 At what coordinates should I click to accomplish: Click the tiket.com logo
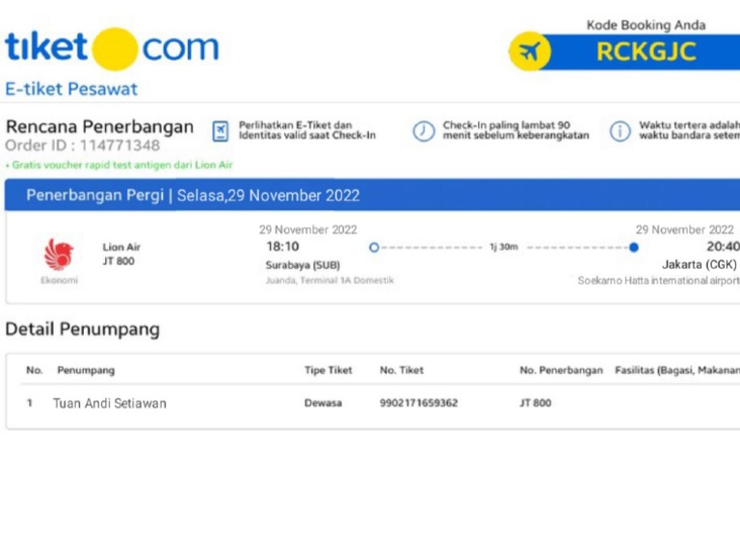112,48
